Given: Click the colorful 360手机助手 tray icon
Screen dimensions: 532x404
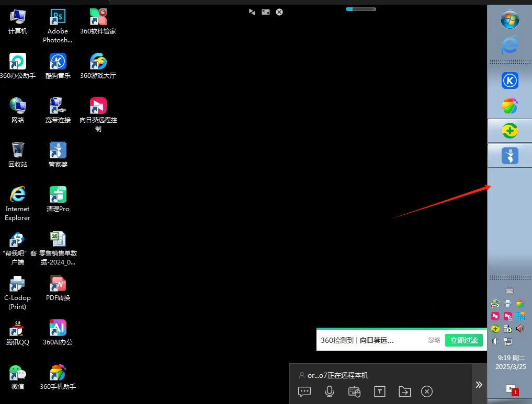Looking at the screenshot, I should tap(520, 303).
